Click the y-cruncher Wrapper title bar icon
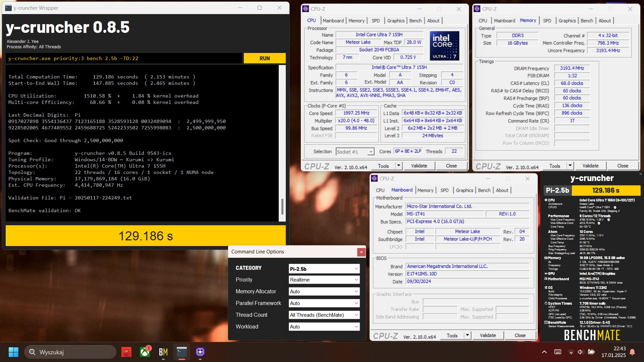The width and height of the screenshot is (644, 362). [8, 8]
